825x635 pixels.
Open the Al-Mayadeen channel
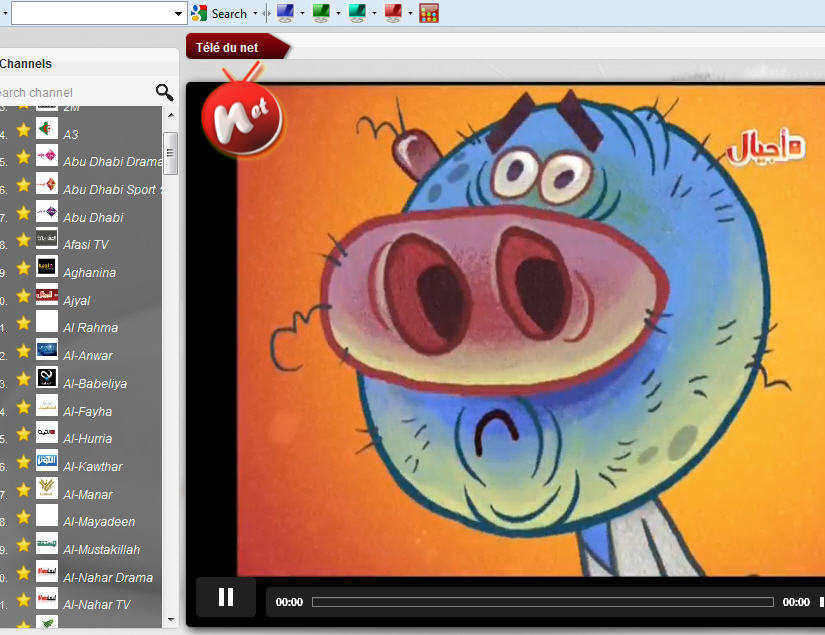click(99, 521)
